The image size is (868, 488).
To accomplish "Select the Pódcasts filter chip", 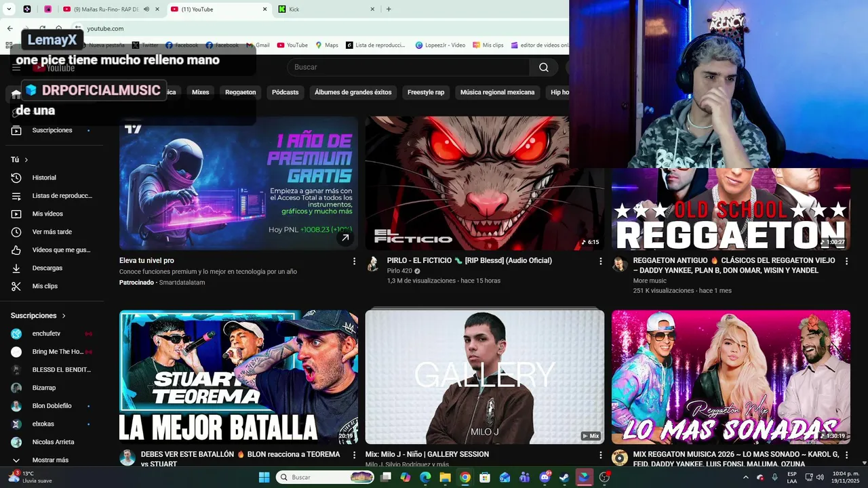I will 285,92.
